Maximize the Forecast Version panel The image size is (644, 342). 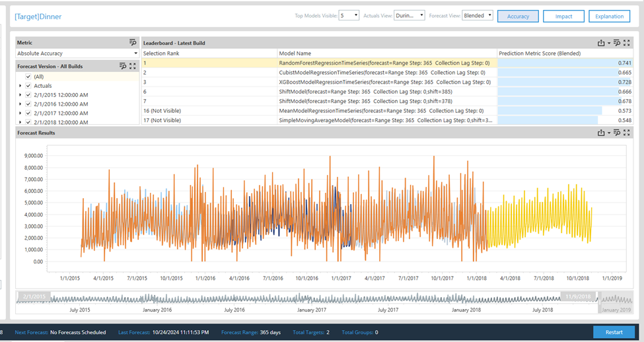pyautogui.click(x=133, y=66)
